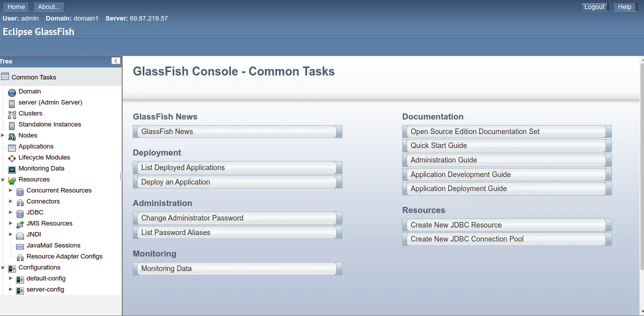
Task: Start Create New JDBC Resource
Action: (507, 225)
